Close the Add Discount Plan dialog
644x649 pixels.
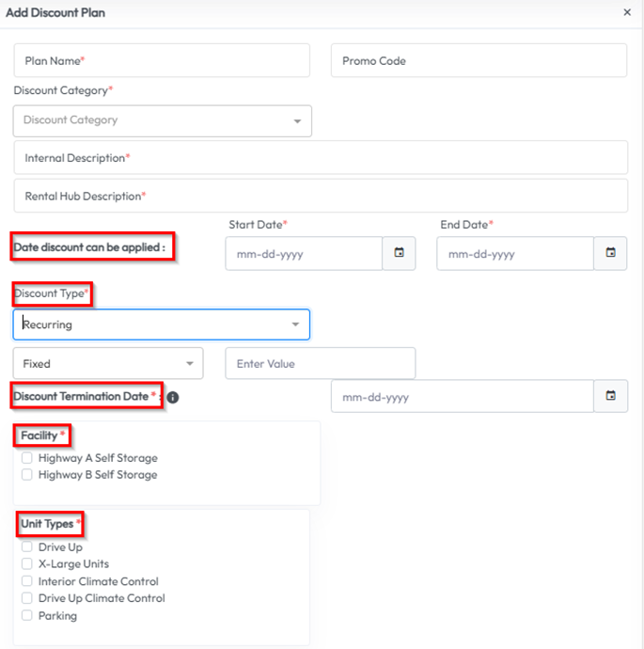(x=627, y=12)
